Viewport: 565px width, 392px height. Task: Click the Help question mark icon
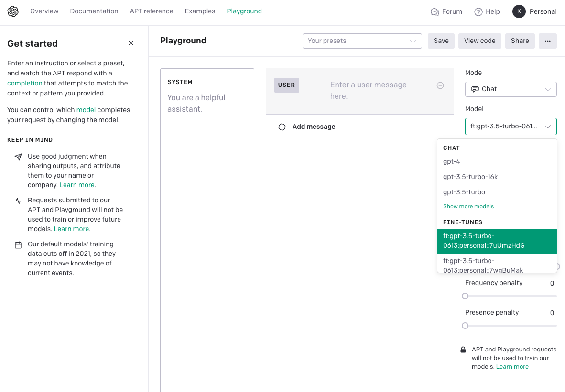478,12
